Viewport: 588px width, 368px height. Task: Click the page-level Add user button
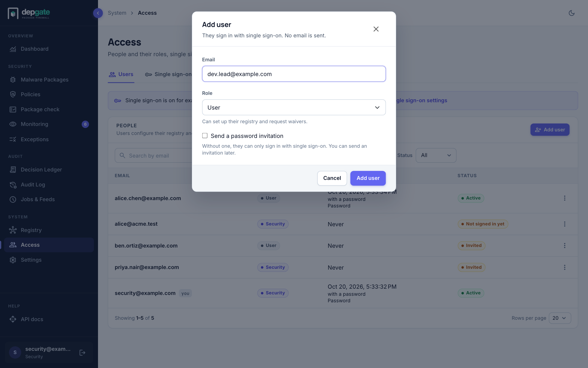coord(550,130)
